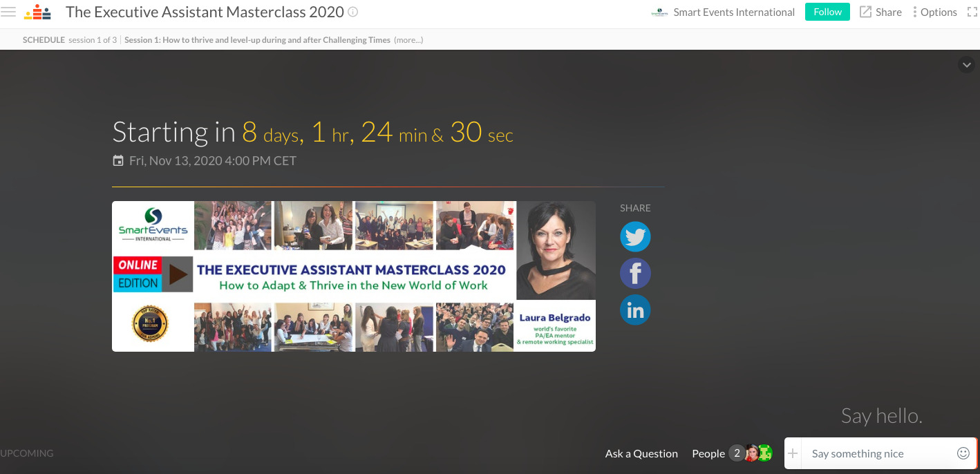Open the Ask a Question tab

pyautogui.click(x=641, y=454)
